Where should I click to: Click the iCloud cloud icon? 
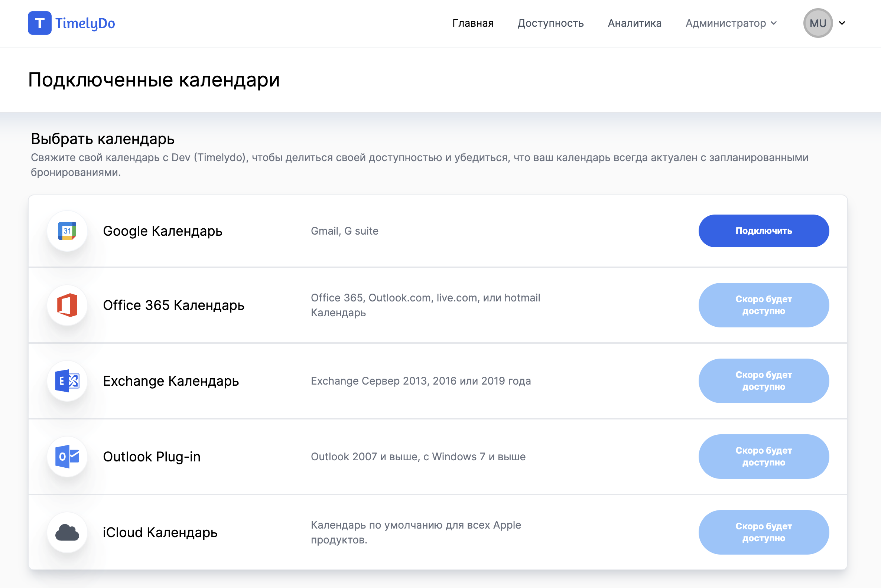click(x=67, y=532)
